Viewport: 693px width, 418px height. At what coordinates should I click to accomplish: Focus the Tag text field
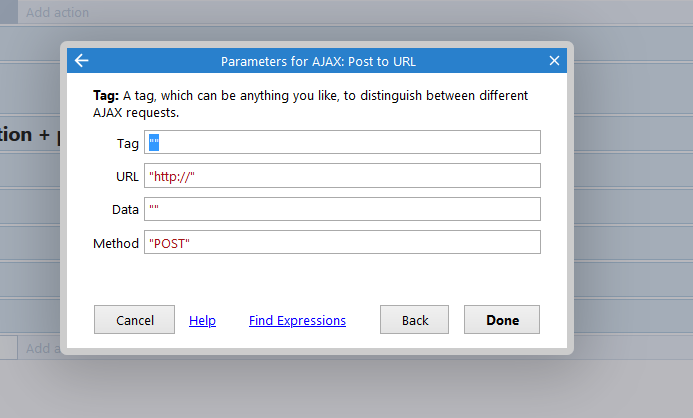[x=342, y=142]
